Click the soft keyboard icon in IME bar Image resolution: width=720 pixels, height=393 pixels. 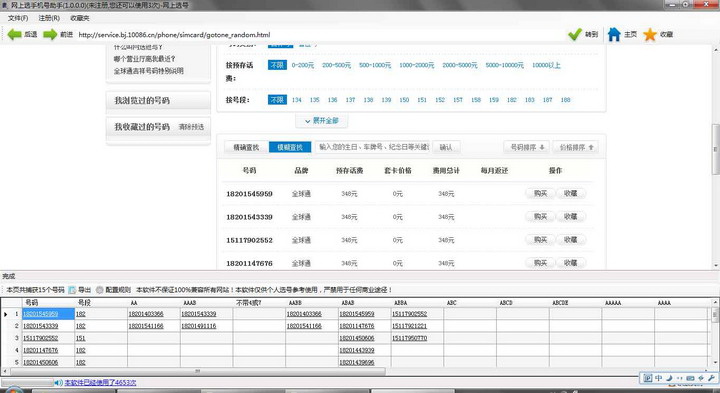coord(690,378)
